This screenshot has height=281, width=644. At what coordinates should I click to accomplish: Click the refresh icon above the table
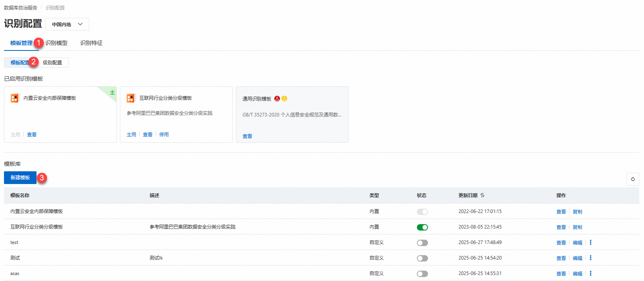632,179
